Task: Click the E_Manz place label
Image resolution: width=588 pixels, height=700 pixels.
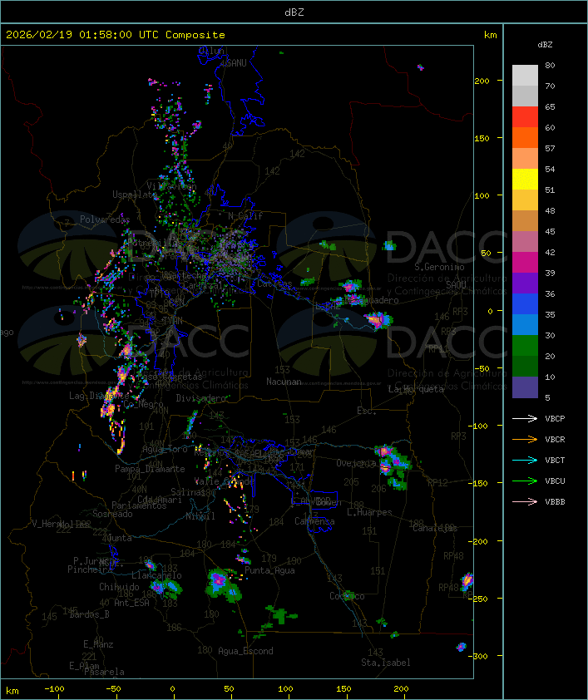Action: click(98, 644)
